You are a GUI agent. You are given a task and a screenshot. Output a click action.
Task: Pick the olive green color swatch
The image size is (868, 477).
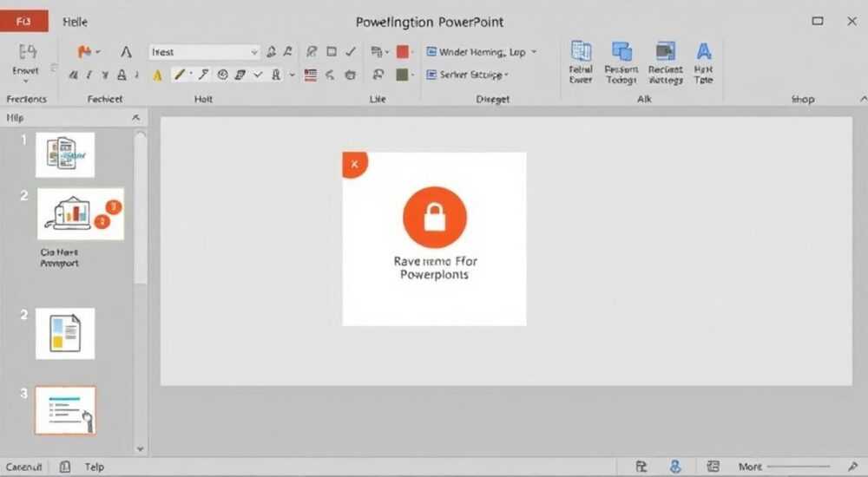(403, 75)
